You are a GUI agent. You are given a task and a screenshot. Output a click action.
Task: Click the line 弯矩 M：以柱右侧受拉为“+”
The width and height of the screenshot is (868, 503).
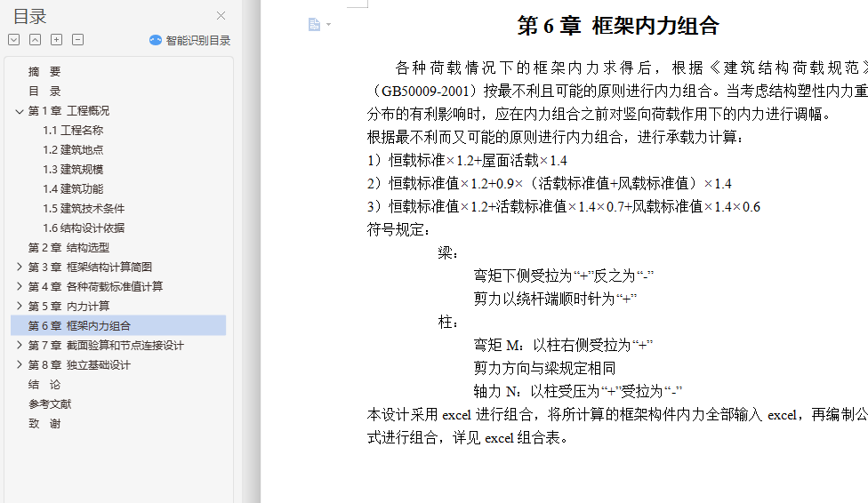coord(563,346)
